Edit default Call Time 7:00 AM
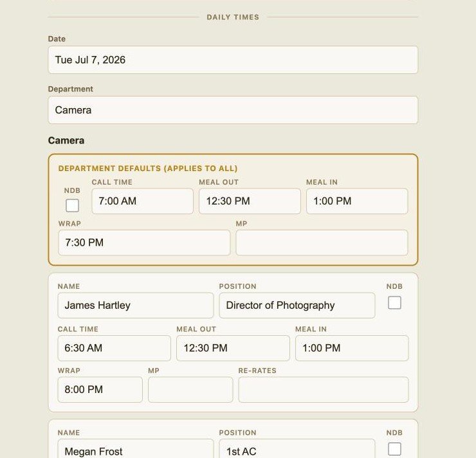This screenshot has height=458, width=476. point(142,201)
